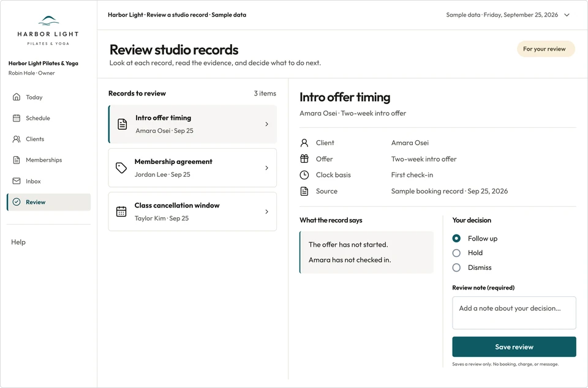Click the Review checkmark circle icon
The height and width of the screenshot is (388, 588).
(x=17, y=202)
